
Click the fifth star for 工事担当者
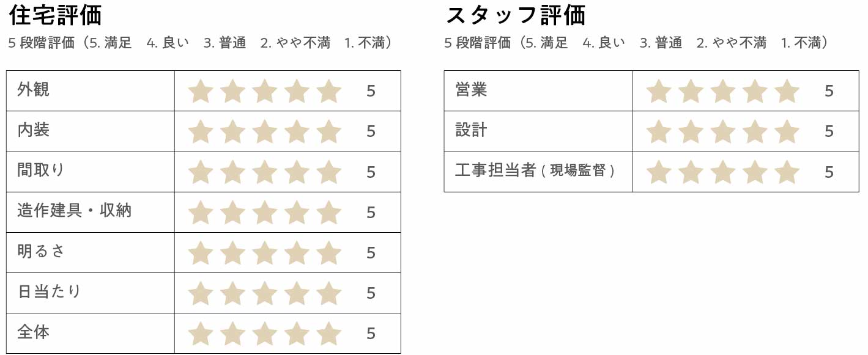click(x=787, y=172)
